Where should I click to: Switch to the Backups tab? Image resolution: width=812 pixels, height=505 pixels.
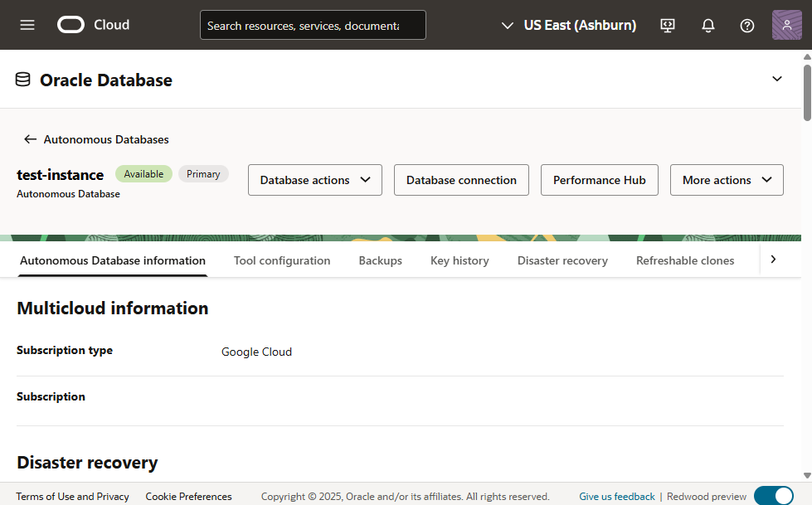(x=380, y=260)
